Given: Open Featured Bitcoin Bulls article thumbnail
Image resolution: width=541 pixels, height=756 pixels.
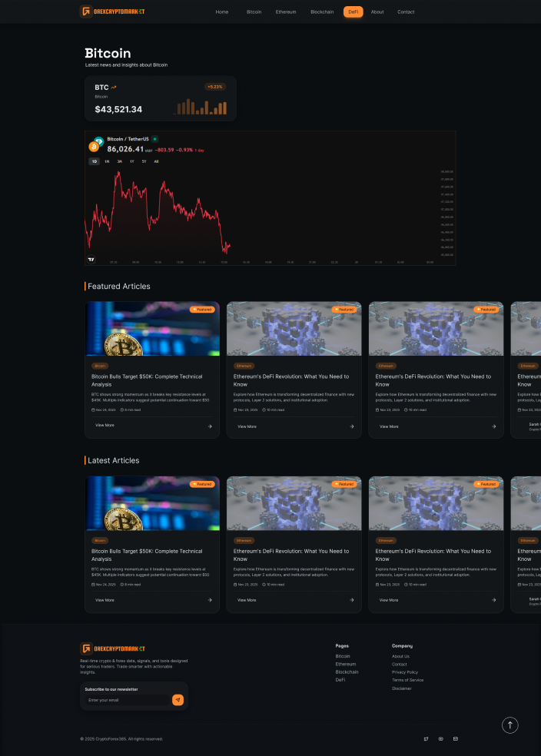Looking at the screenshot, I should (152, 329).
